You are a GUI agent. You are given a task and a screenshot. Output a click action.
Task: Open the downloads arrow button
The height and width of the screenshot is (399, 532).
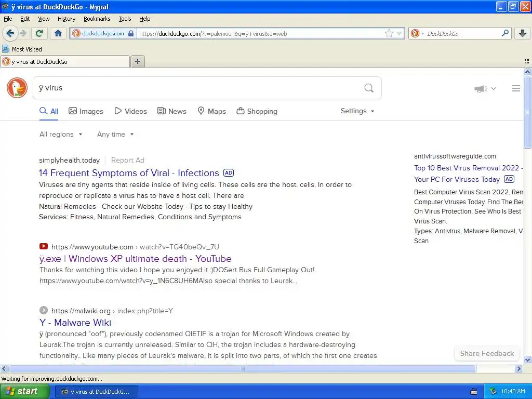coord(523,33)
